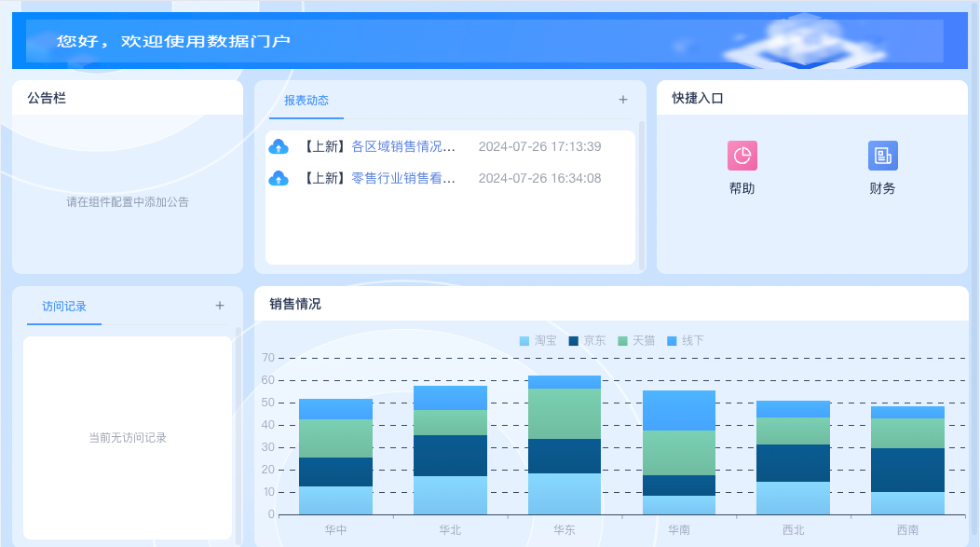This screenshot has width=980, height=547.
Task: Click timestamp 2024-07-26 17:13:39
Action: pyautogui.click(x=540, y=146)
